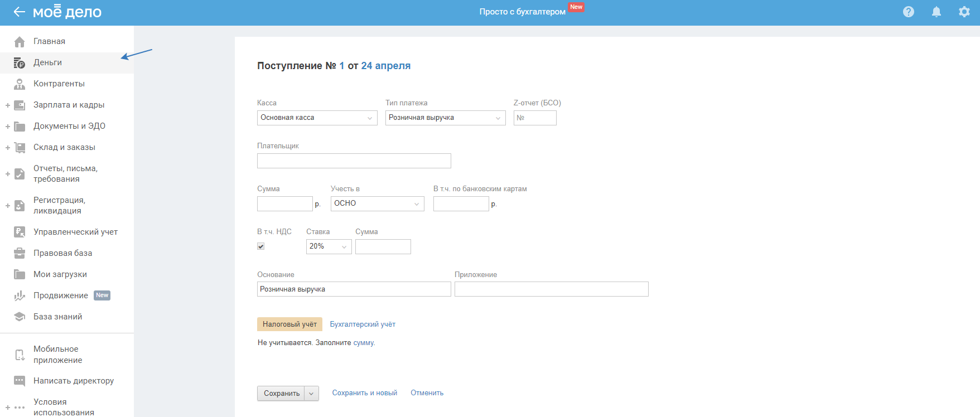Click the Отменить link
This screenshot has height=417, width=980.
pyautogui.click(x=427, y=393)
